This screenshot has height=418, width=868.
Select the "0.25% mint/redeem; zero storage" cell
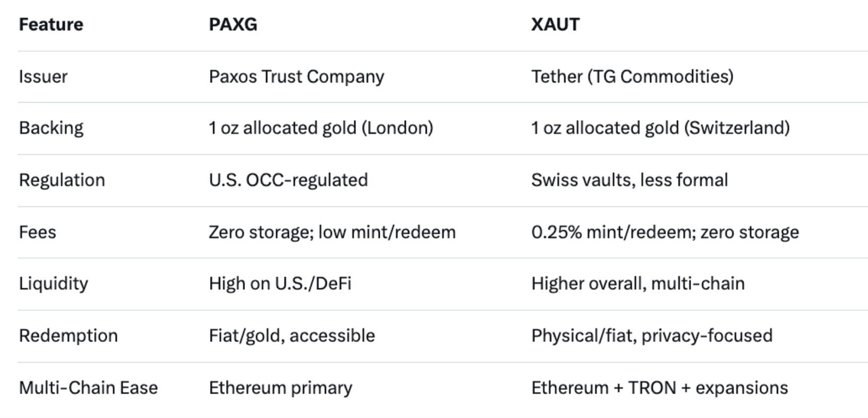point(665,232)
